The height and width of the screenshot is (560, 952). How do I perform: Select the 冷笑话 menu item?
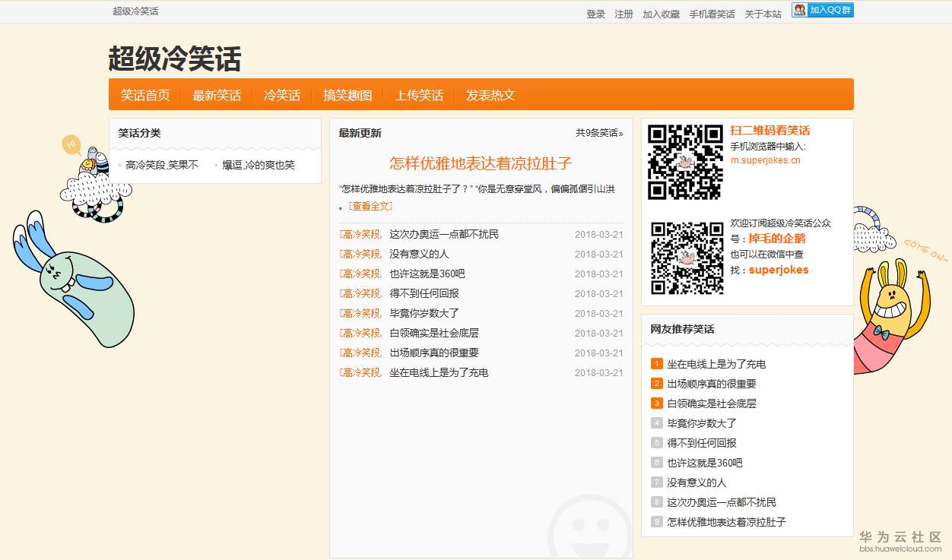pos(282,95)
